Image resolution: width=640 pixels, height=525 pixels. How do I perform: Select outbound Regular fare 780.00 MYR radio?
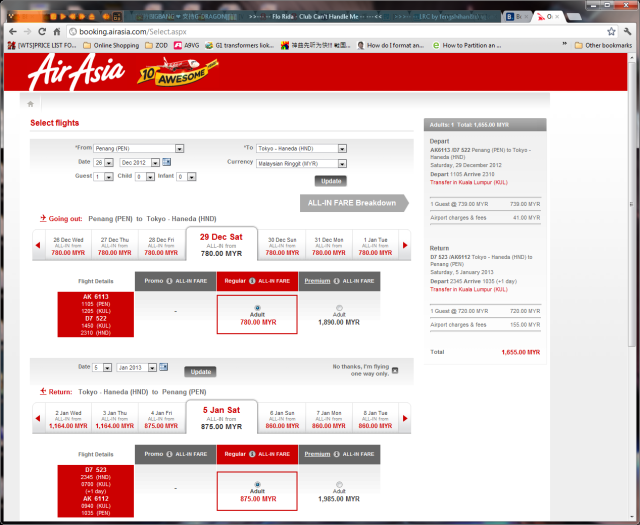pyautogui.click(x=259, y=308)
